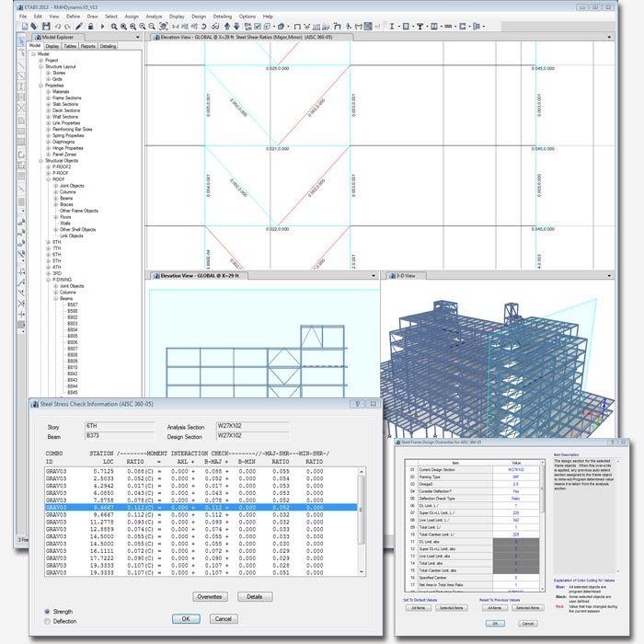Click the Beam field showing B373
This screenshot has width=644, height=644.
(120, 436)
